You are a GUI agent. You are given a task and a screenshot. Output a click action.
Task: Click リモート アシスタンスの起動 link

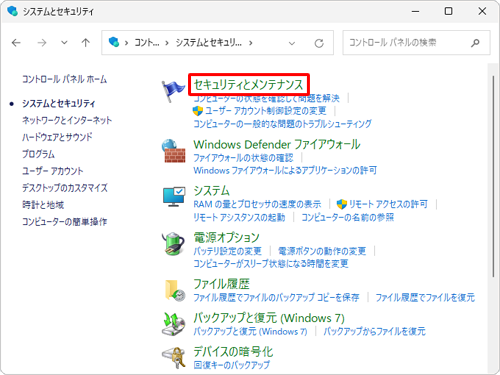coord(239,218)
